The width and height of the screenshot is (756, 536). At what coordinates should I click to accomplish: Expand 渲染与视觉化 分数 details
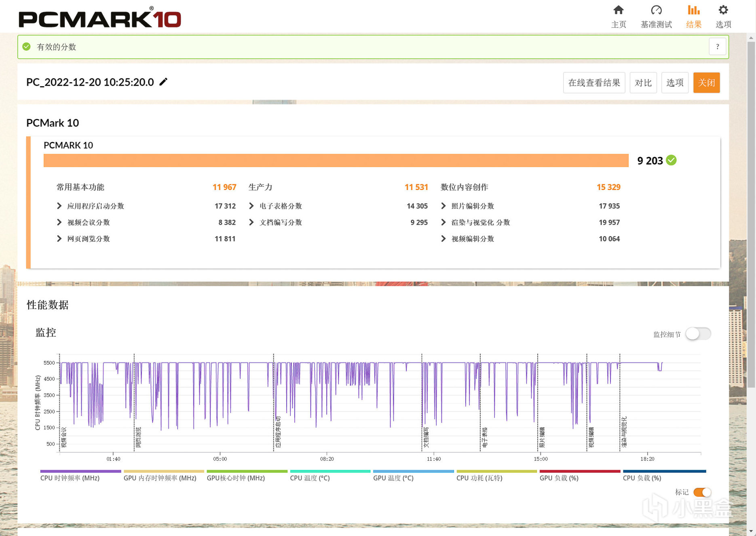pyautogui.click(x=443, y=222)
